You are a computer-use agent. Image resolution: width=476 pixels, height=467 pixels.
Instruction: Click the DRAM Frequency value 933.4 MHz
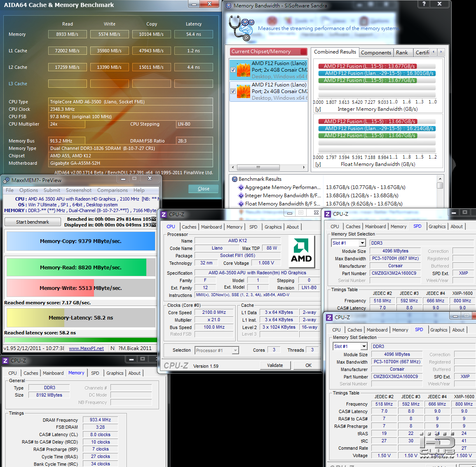pyautogui.click(x=101, y=420)
